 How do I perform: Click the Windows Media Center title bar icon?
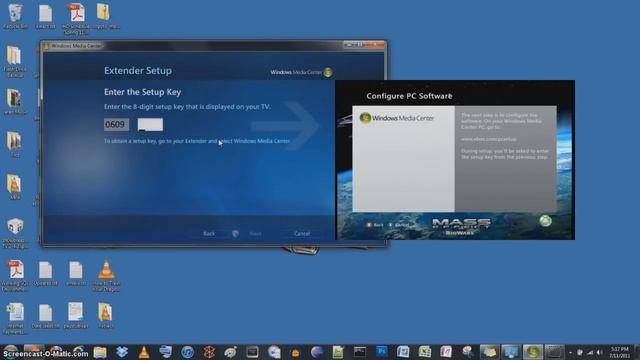pos(46,46)
